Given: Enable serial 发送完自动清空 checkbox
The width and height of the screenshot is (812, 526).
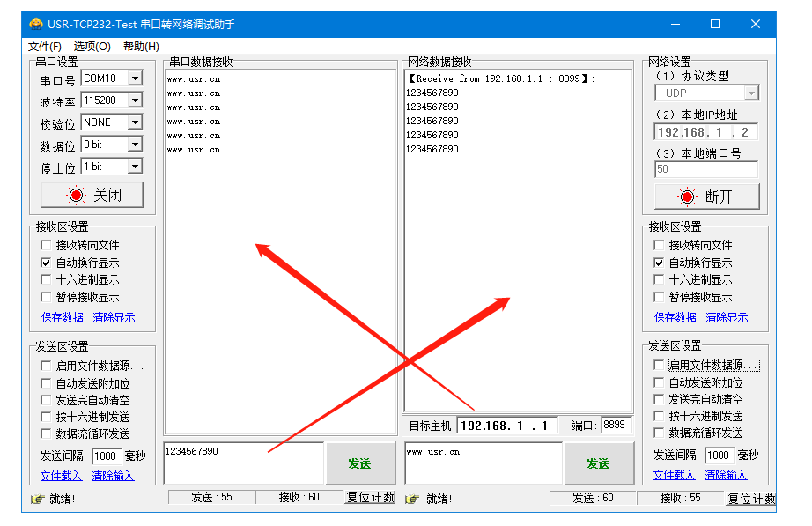Looking at the screenshot, I should click(x=46, y=400).
